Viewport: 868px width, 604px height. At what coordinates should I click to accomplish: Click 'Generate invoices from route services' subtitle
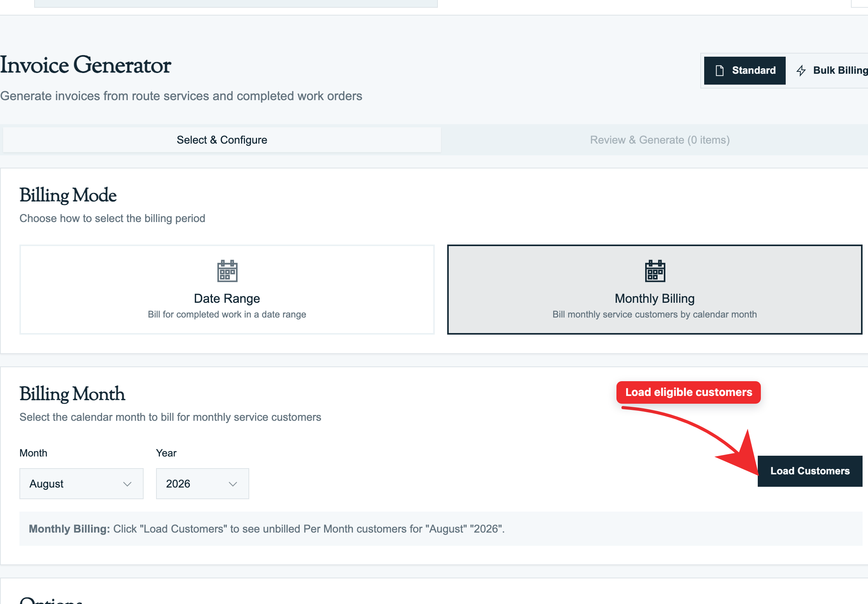click(x=181, y=96)
